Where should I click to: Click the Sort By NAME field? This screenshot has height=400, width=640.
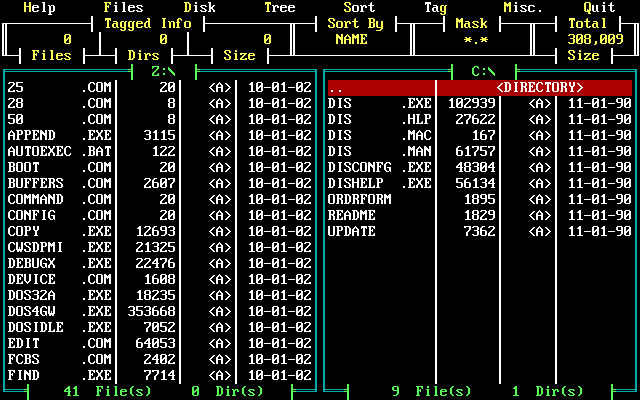[351, 40]
